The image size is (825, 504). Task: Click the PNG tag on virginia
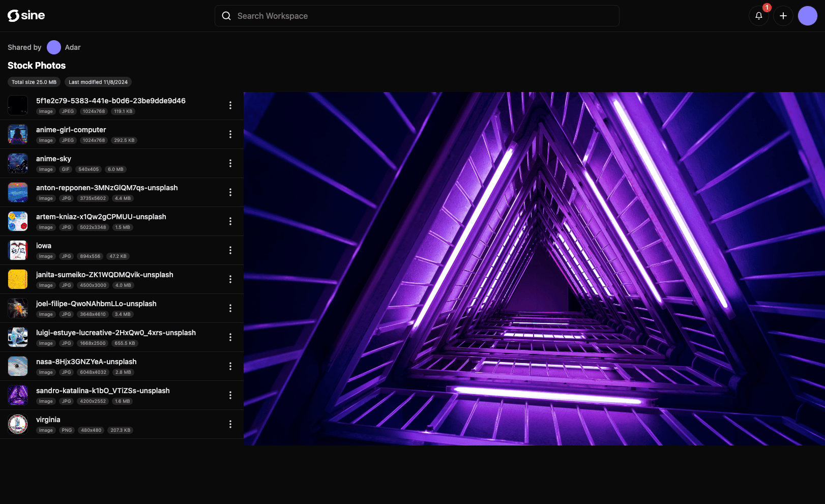[x=67, y=430]
